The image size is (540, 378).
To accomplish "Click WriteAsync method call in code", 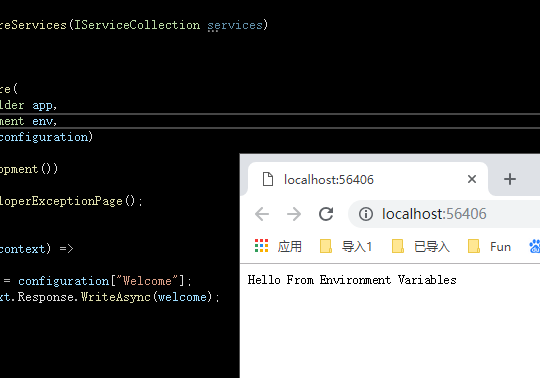I will (116, 297).
